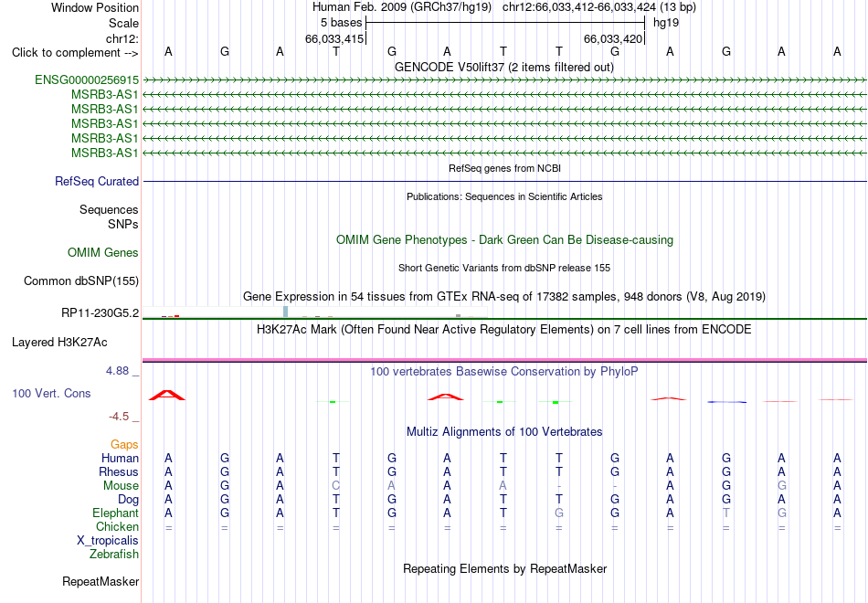Open Multiz Alignments of 100 Vertebrates title
Viewport: 868px width, 603px height.
504,432
